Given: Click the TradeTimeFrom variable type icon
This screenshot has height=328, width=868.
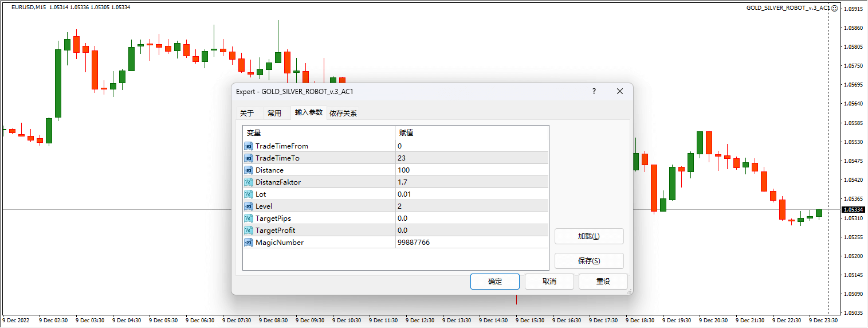Looking at the screenshot, I should (x=248, y=146).
